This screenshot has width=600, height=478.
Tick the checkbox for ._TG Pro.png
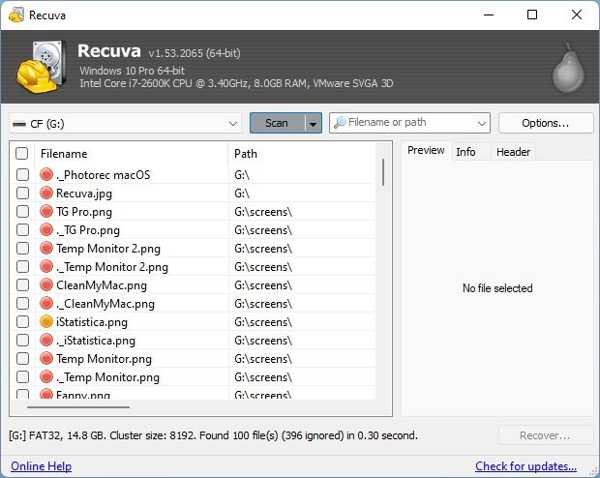pos(23,230)
